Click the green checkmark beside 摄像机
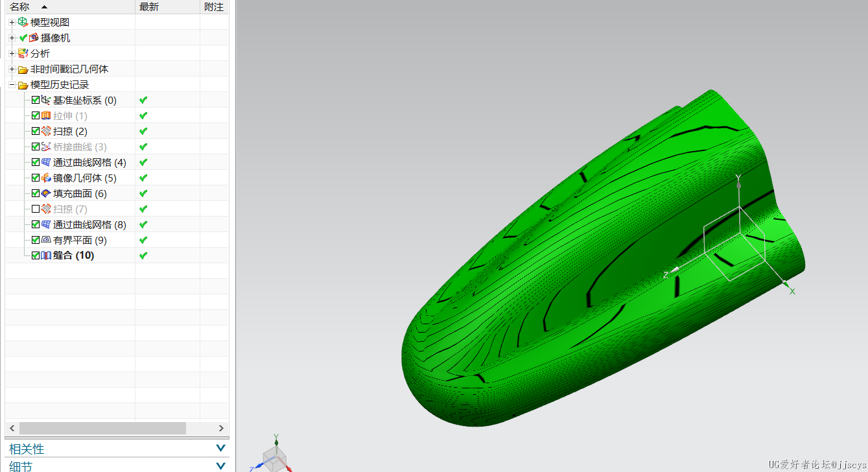 click(23, 38)
